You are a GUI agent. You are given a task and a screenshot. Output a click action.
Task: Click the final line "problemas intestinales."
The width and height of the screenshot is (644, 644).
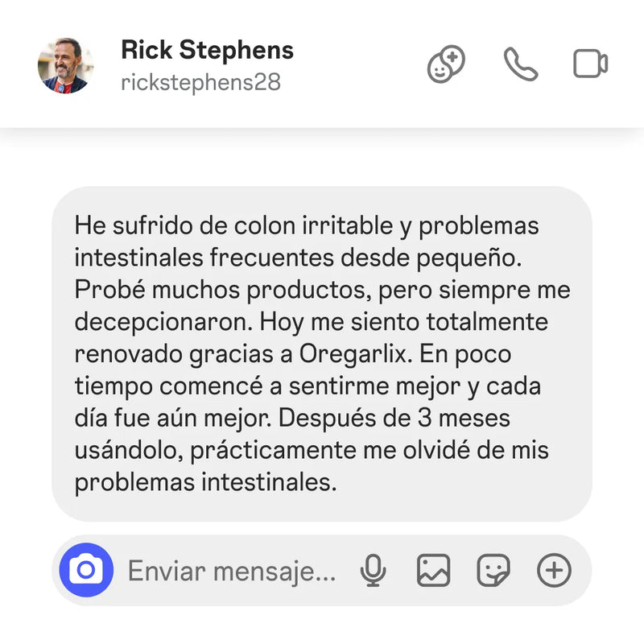point(206,482)
